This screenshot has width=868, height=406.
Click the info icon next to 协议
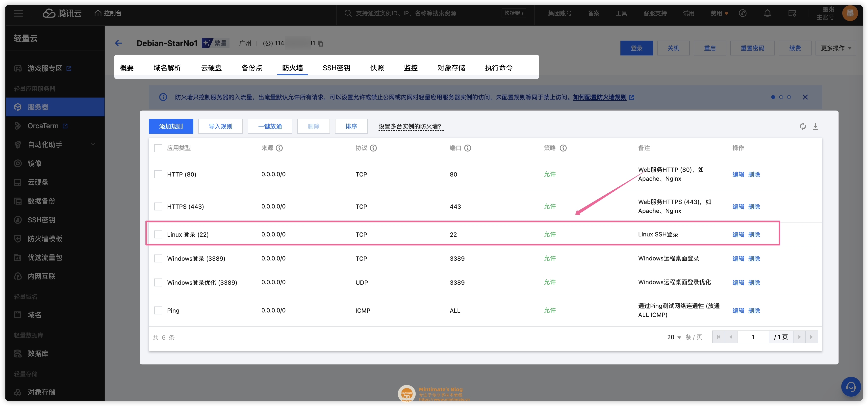coord(373,148)
